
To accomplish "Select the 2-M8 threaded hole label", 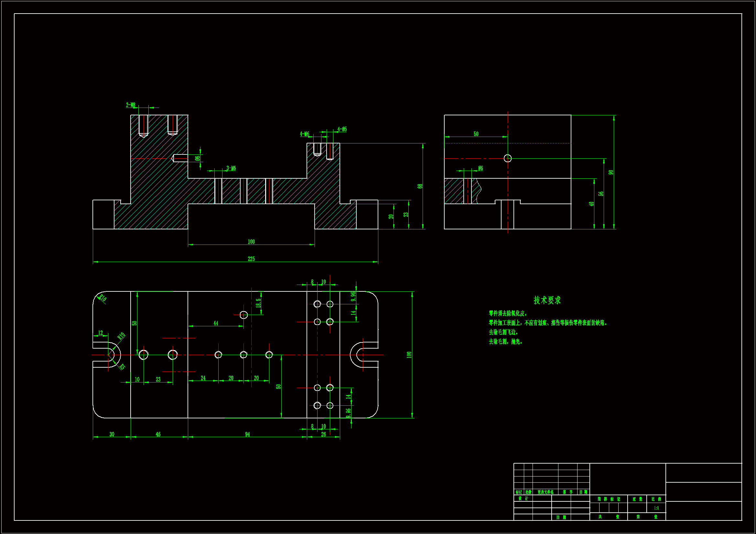I will [131, 105].
